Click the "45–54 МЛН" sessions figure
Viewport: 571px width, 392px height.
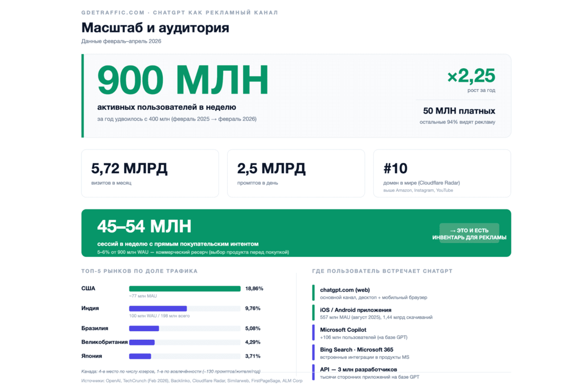click(144, 227)
